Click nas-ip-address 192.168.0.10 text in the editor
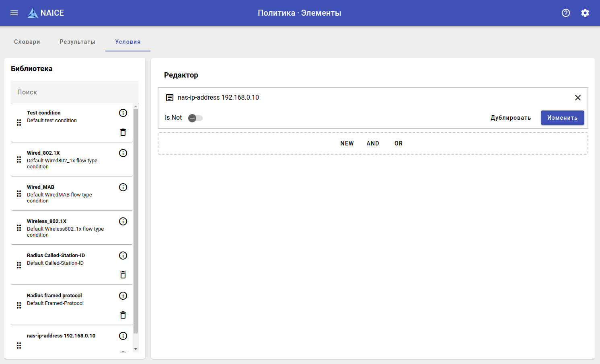The width and height of the screenshot is (600, 364). tap(218, 98)
